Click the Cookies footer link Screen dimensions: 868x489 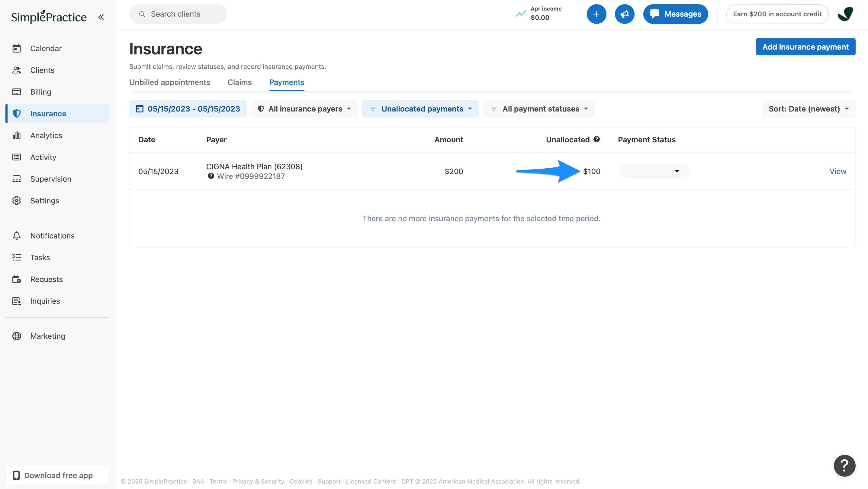point(301,481)
